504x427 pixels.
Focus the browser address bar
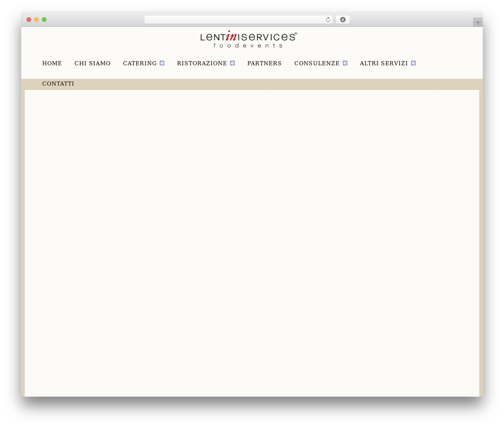coord(238,20)
